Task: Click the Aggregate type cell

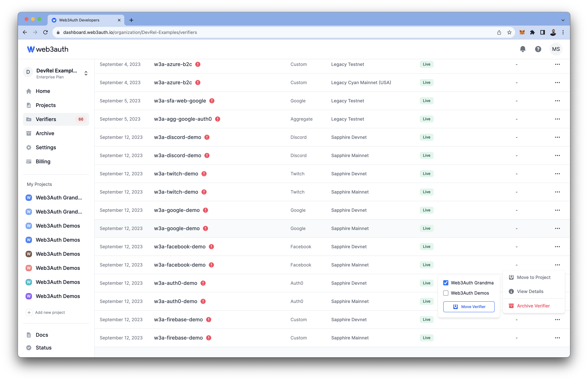Action: [301, 119]
